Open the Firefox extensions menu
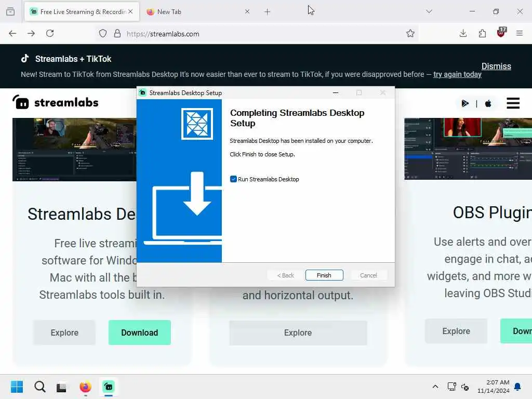The image size is (532, 399). (x=482, y=33)
